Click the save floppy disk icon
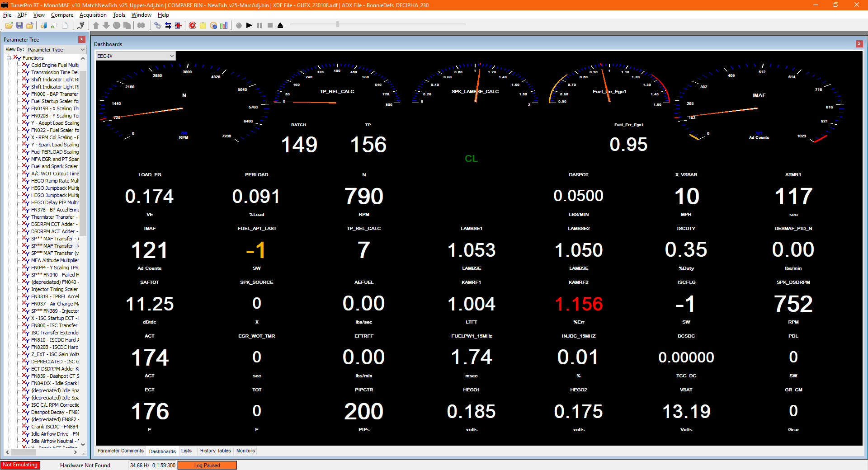868x470 pixels. tap(19, 25)
